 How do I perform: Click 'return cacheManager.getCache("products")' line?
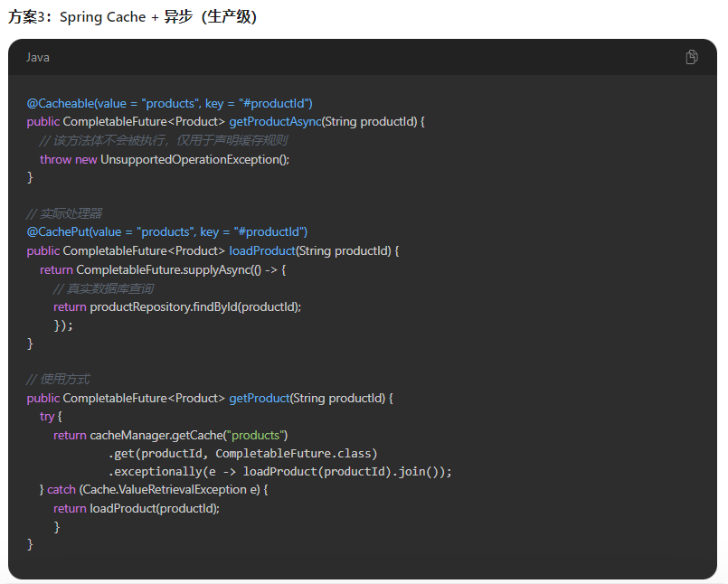pos(170,435)
